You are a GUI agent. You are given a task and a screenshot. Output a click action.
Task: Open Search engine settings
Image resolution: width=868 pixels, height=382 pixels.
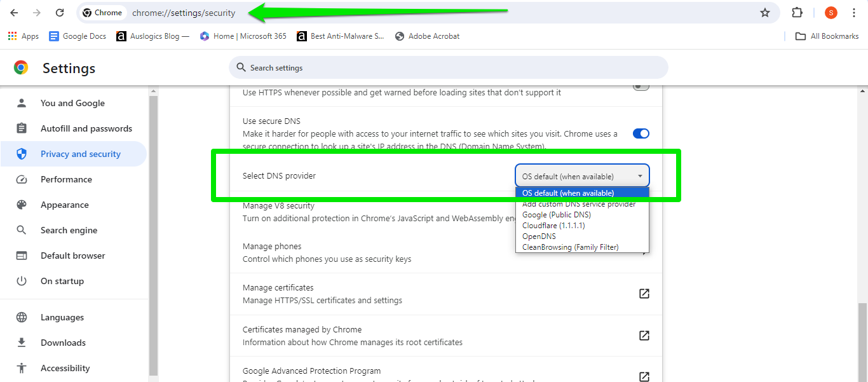point(74,230)
